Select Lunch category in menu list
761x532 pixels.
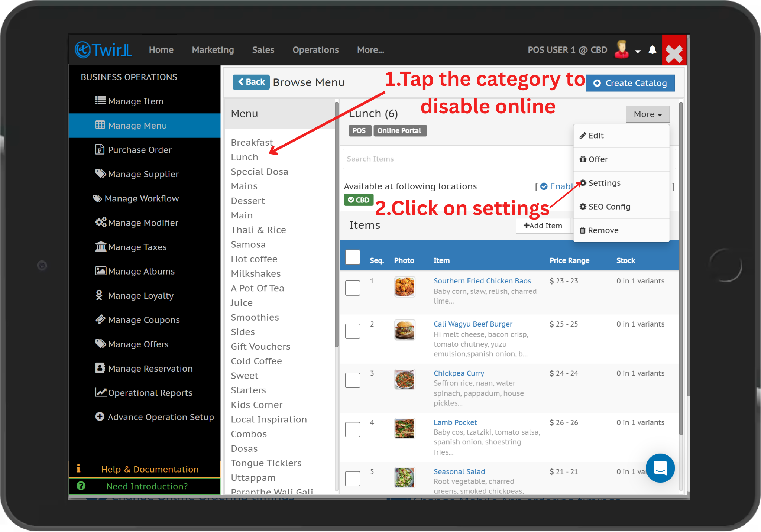pos(244,157)
